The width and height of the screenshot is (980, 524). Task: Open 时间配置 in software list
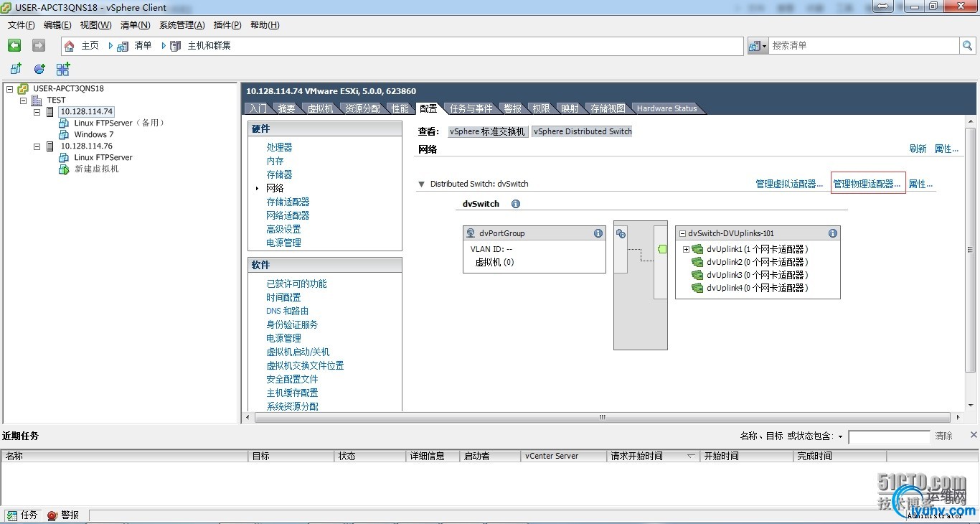tap(283, 297)
